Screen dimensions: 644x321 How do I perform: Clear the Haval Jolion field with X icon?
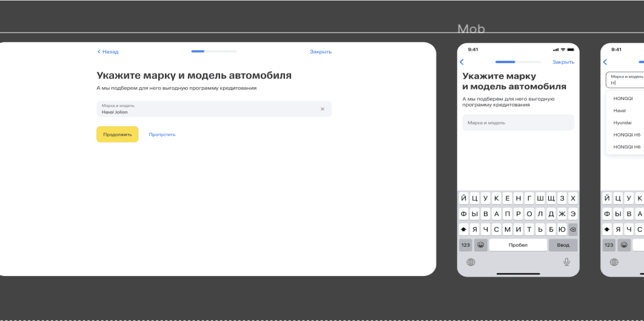click(x=322, y=109)
